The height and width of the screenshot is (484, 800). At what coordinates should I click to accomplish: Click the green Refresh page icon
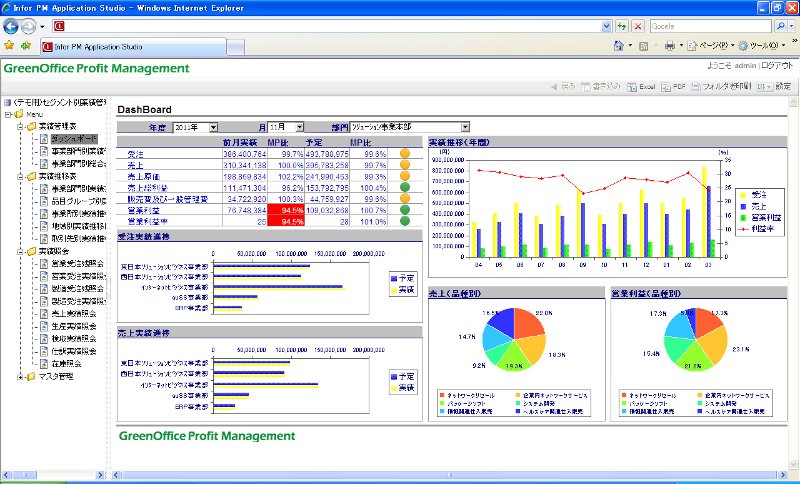(x=621, y=27)
